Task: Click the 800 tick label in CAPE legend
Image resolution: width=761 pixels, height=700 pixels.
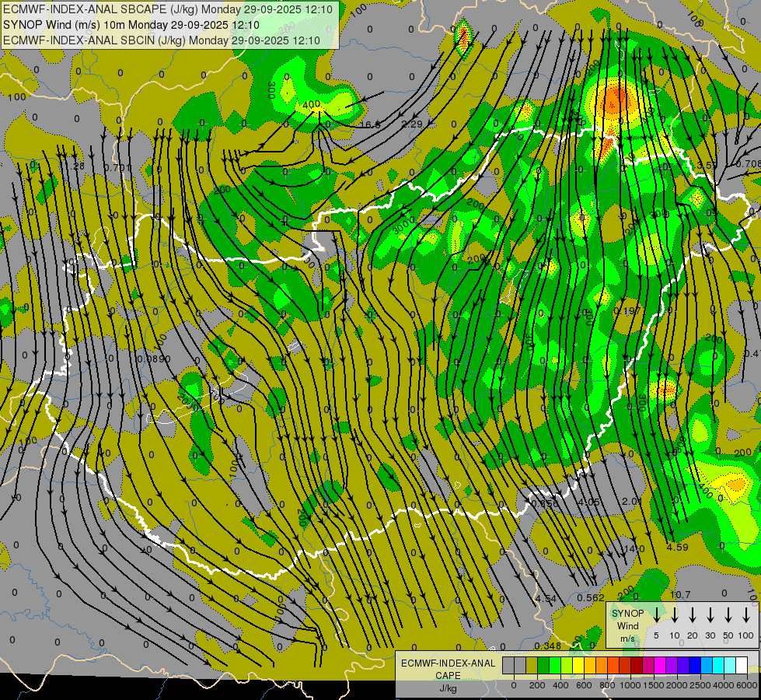Action: coord(607,685)
